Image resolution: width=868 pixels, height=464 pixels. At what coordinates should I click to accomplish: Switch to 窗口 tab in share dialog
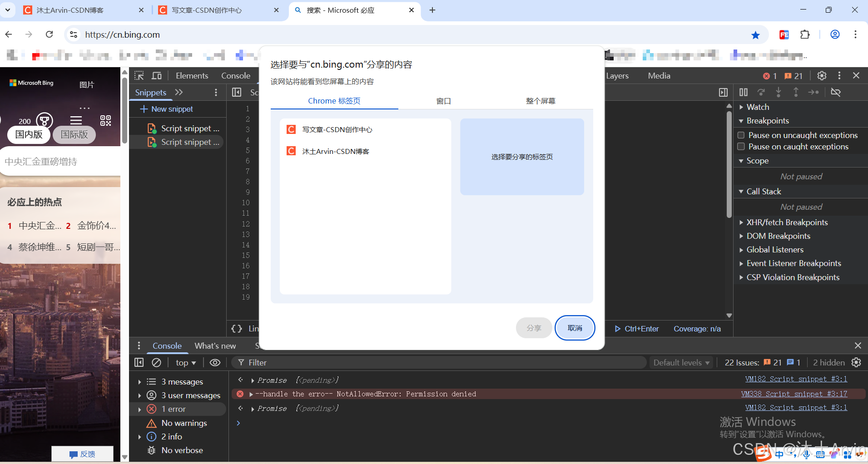(x=443, y=101)
